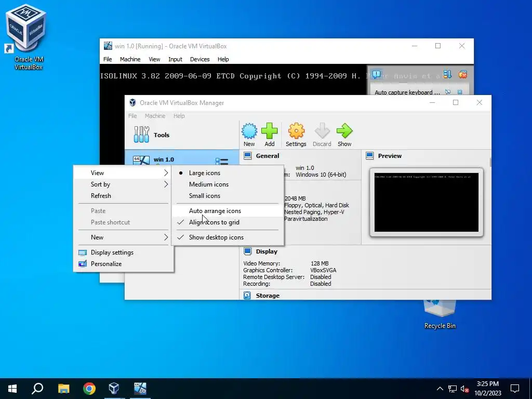Click the grayed Discard arrow icon
Image resolution: width=532 pixels, height=399 pixels.
click(x=322, y=131)
